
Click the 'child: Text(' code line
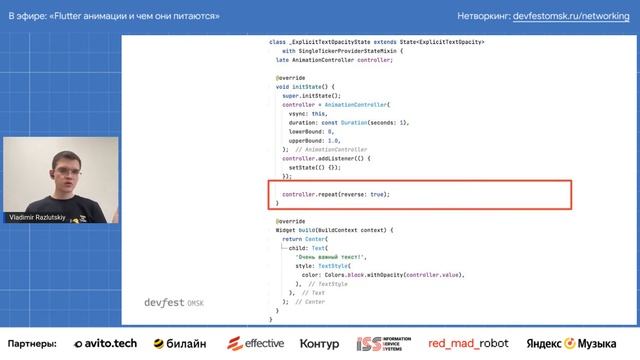point(308,248)
